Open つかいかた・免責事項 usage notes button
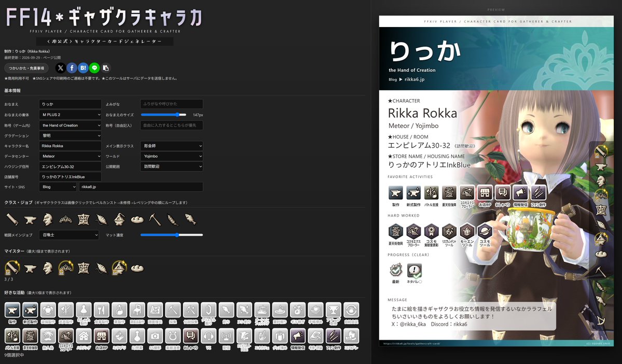 coord(26,68)
